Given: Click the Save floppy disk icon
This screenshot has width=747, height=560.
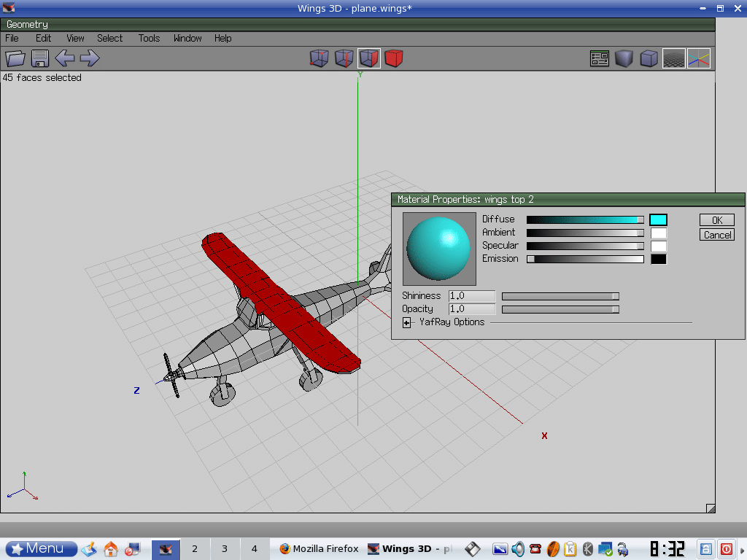Looking at the screenshot, I should [40, 58].
